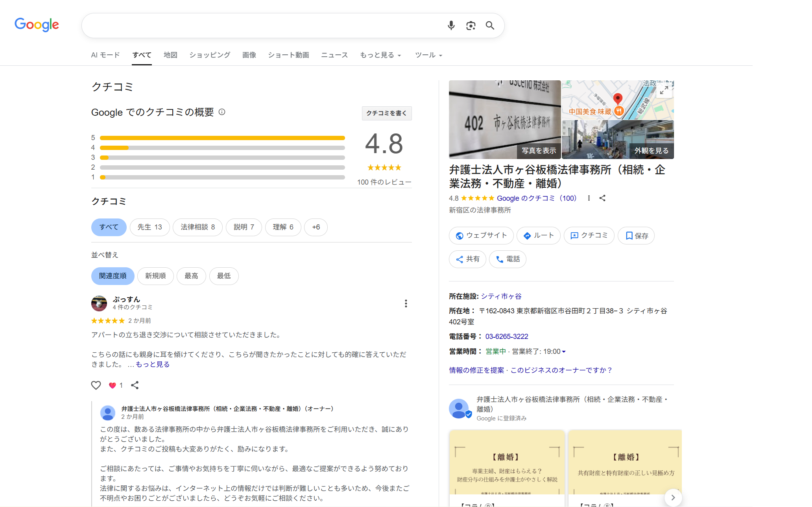This screenshot has width=812, height=507.
Task: Switch to the 地図 tab
Action: click(x=171, y=55)
